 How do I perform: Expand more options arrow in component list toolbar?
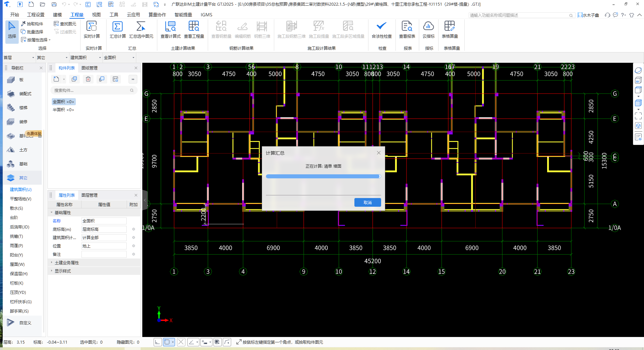[133, 79]
